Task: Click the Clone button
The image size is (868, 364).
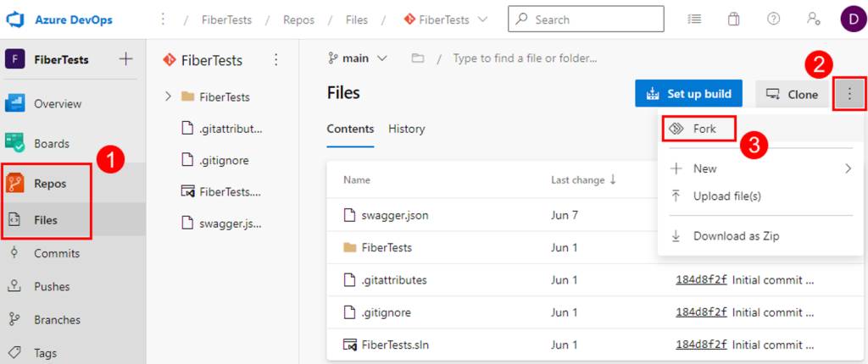Action: pyautogui.click(x=792, y=95)
